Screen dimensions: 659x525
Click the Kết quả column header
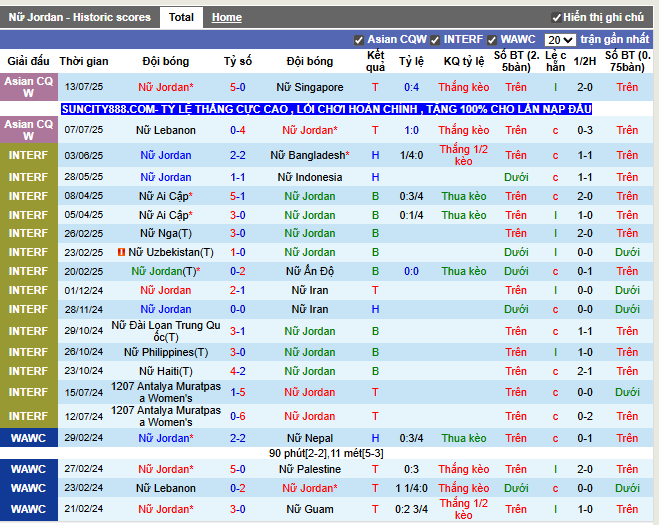375,61
